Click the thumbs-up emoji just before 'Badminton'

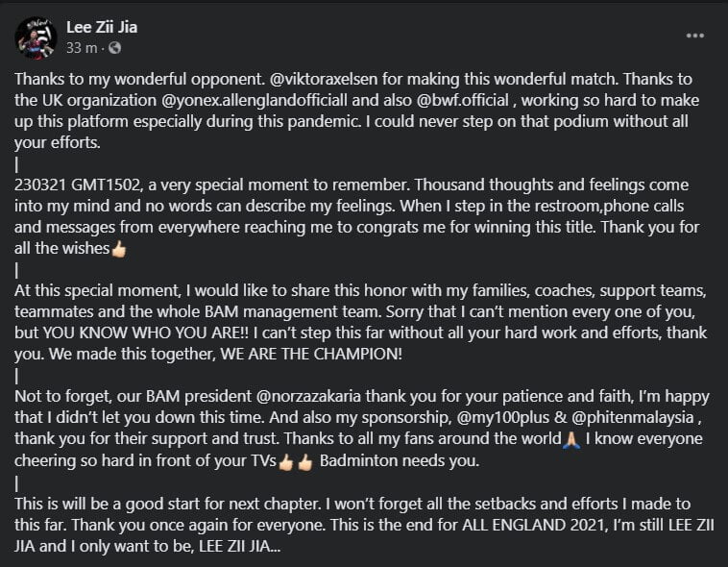tap(305, 461)
